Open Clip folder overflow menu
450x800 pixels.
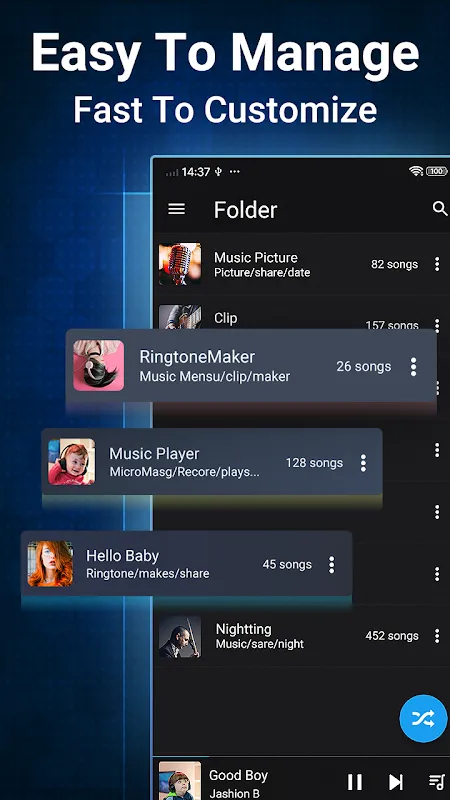pos(437,324)
